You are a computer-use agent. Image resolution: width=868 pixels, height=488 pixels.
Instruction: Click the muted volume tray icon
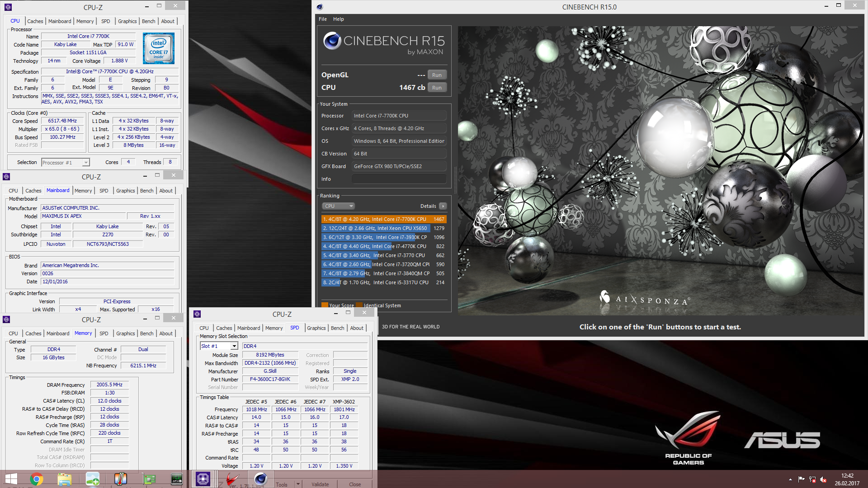pos(823,479)
